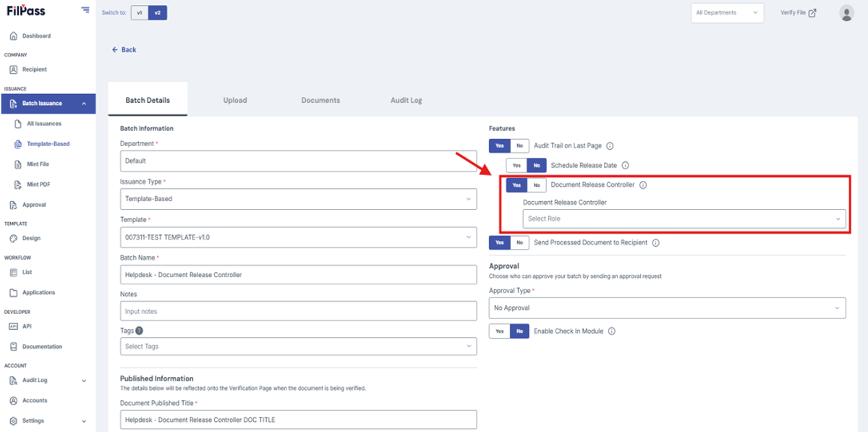
Task: Open the Template dropdown
Action: click(298, 237)
